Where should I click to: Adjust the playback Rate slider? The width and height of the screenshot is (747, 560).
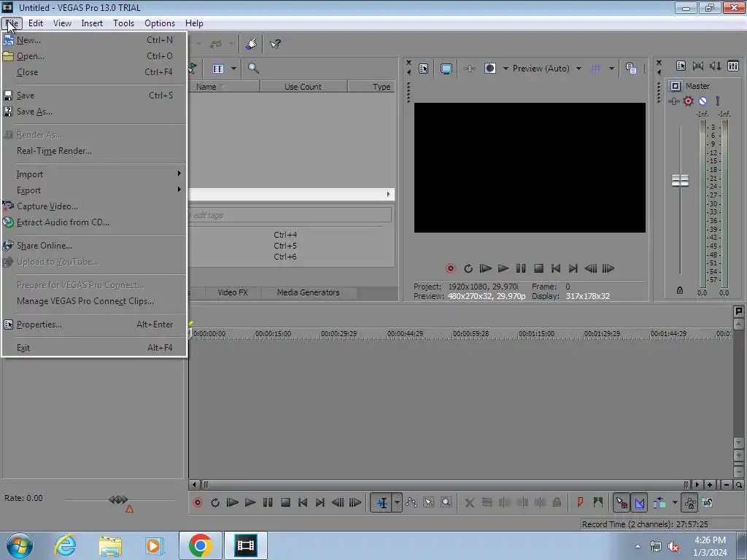(118, 499)
